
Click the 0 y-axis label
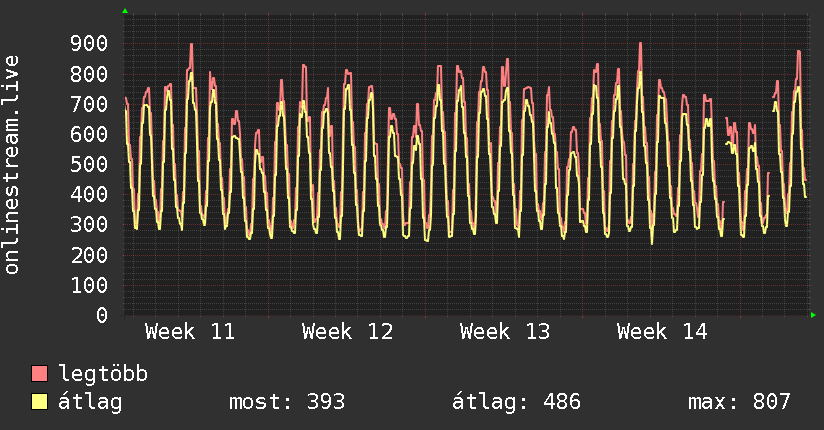[x=102, y=315]
